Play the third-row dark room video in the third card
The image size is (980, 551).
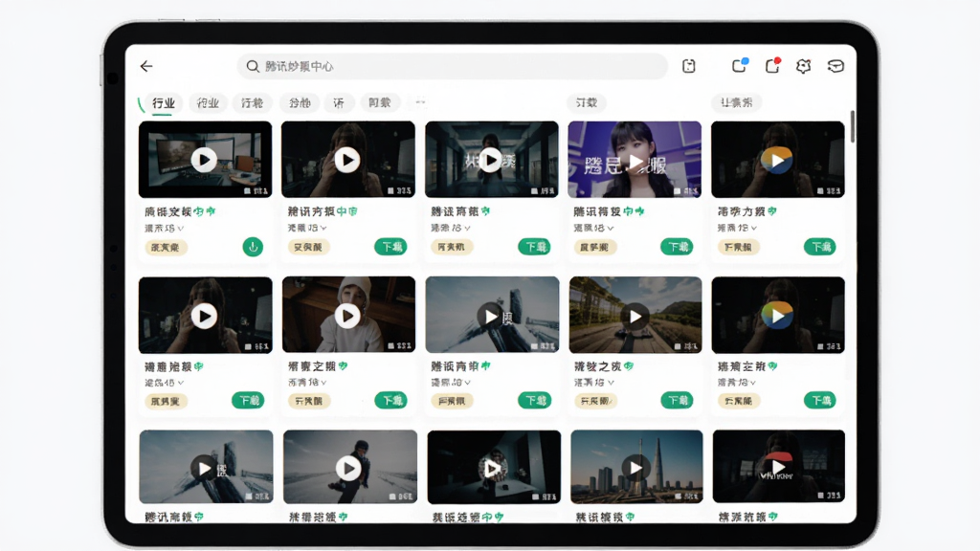click(x=492, y=468)
